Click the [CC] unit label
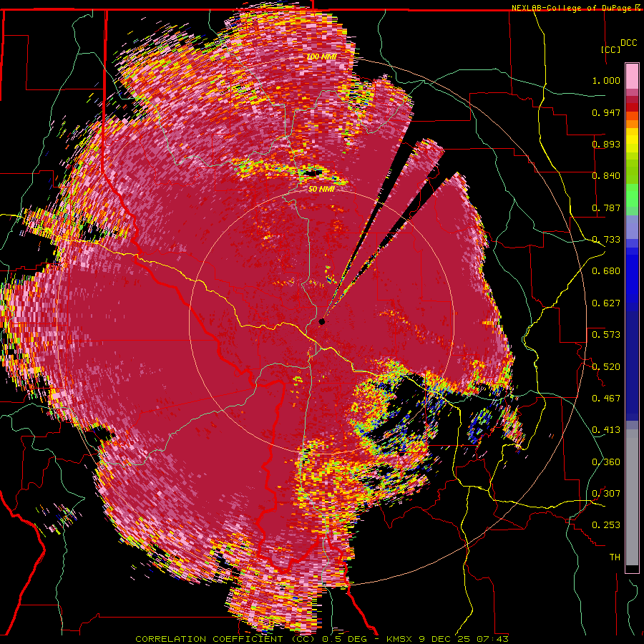 pos(611,49)
